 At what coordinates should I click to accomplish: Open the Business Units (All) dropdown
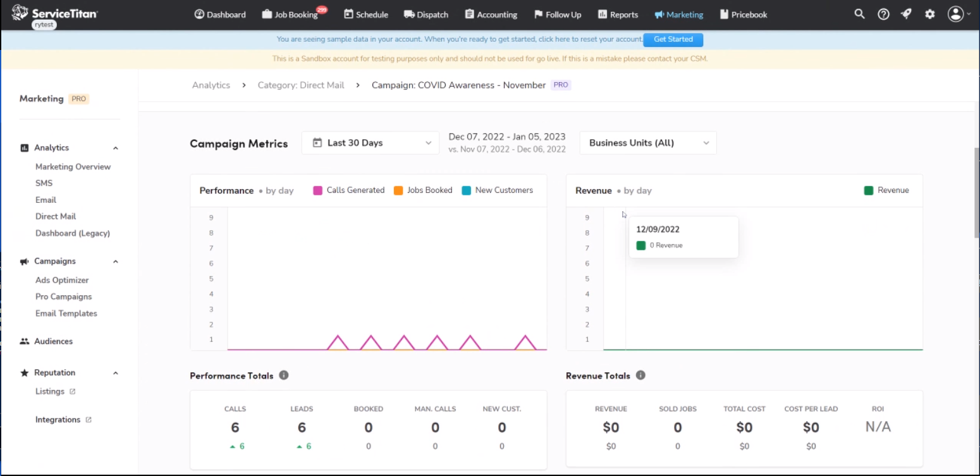(x=648, y=143)
